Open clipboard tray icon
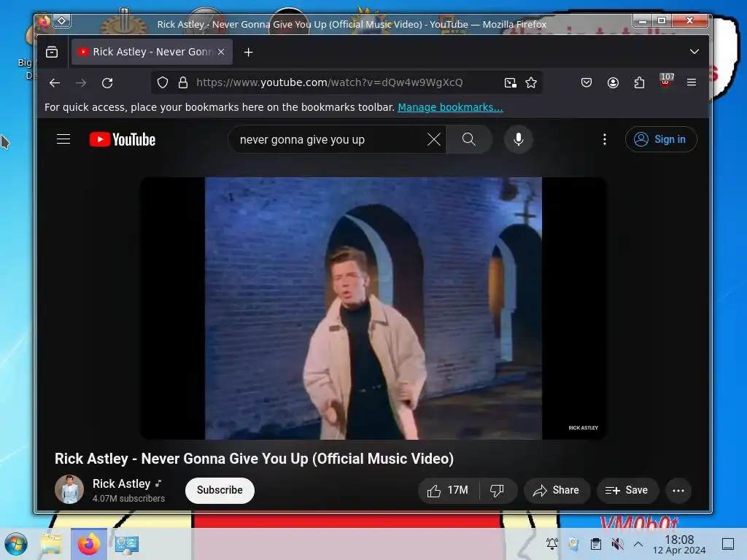This screenshot has width=747, height=560. pyautogui.click(x=595, y=544)
